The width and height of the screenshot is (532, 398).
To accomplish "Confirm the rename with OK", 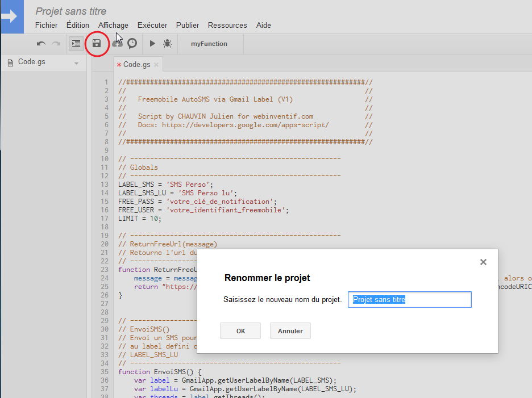I will 240,331.
